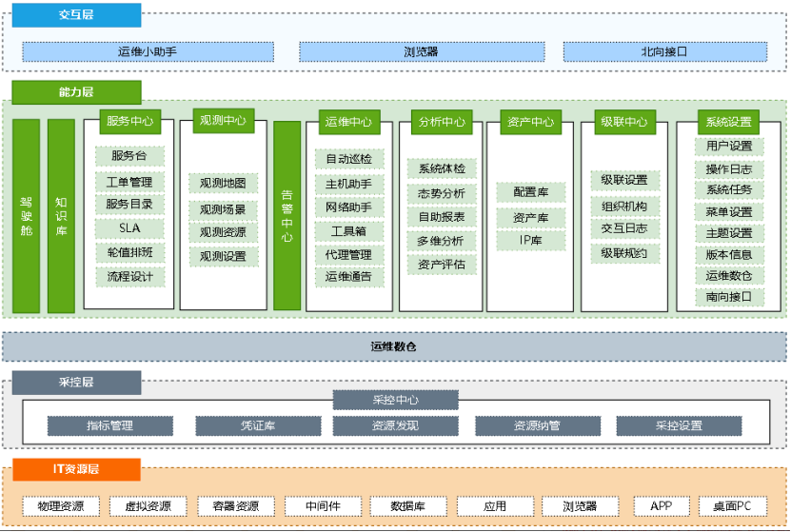
Task: Click the 级联中心 header label
Action: (623, 122)
